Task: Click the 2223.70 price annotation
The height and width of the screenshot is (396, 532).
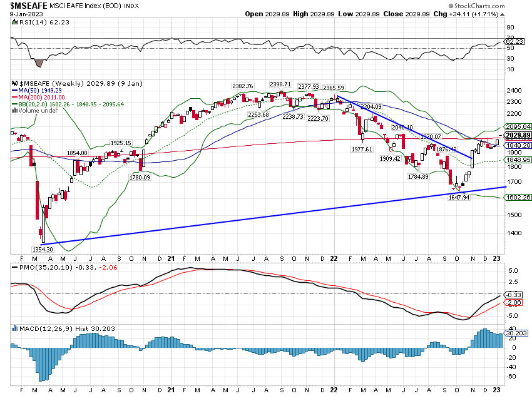Action: [318, 118]
